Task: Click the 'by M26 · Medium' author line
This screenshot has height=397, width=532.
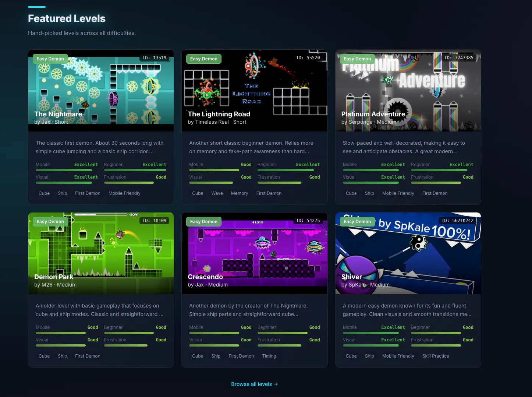Action: click(55, 285)
